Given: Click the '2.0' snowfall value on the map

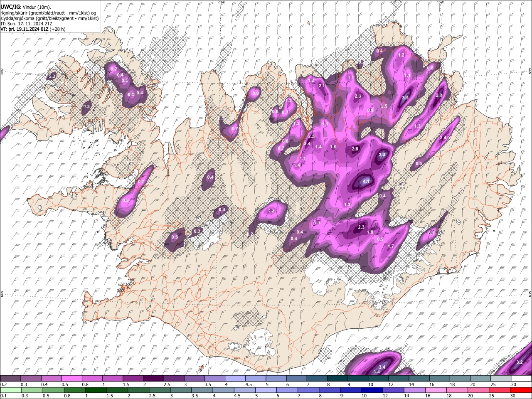Looking at the screenshot, I should coord(358,96).
